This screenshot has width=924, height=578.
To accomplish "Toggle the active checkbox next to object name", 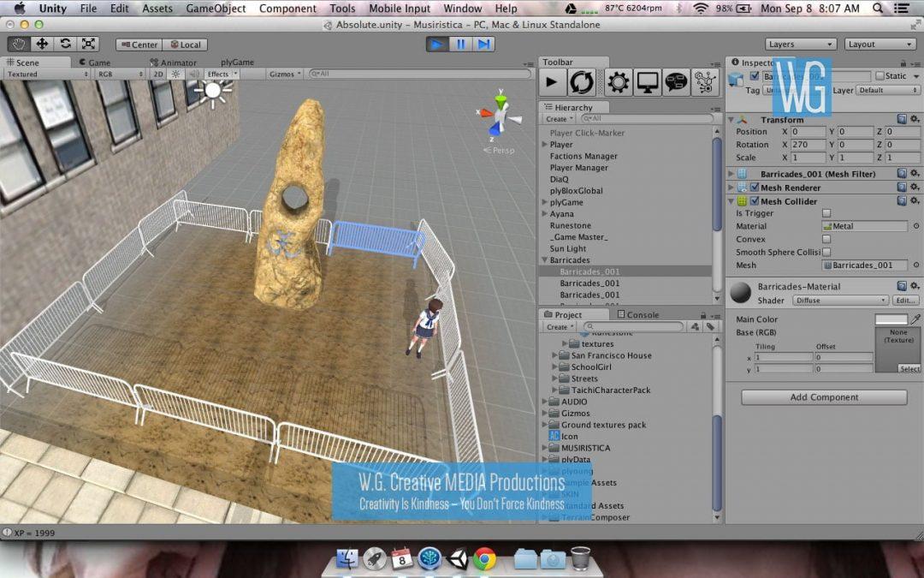I will [x=755, y=75].
